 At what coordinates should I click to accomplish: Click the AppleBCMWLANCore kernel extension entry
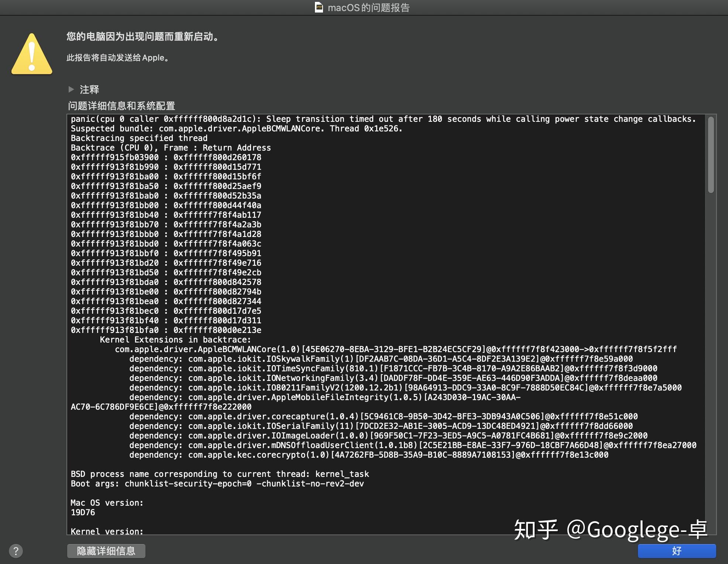click(x=395, y=349)
